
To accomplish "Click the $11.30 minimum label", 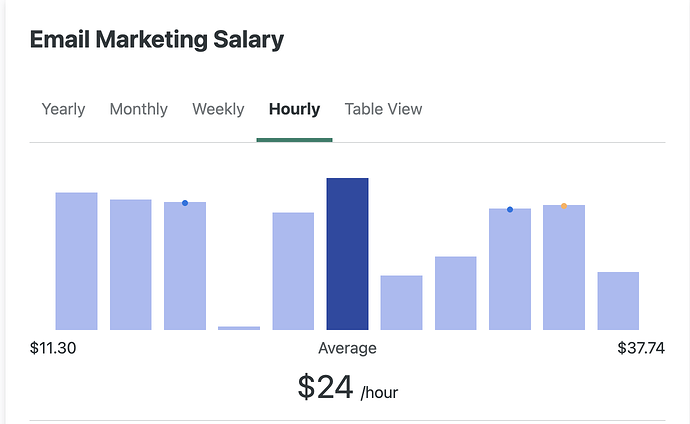I will [53, 348].
